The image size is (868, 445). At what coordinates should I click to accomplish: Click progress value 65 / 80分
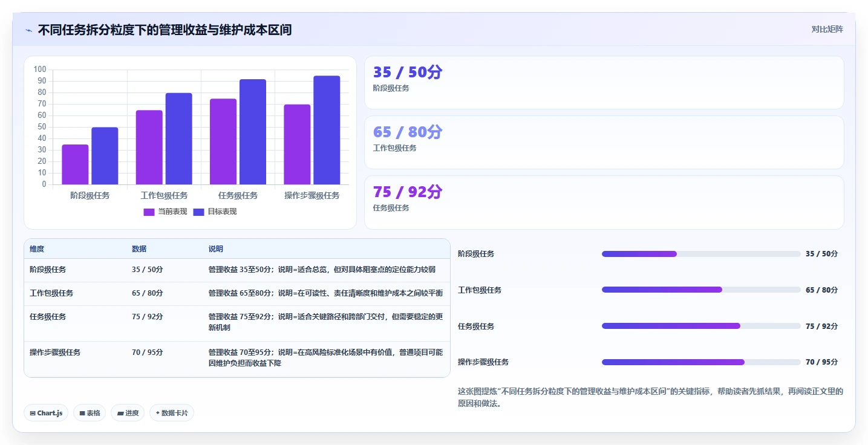point(821,290)
